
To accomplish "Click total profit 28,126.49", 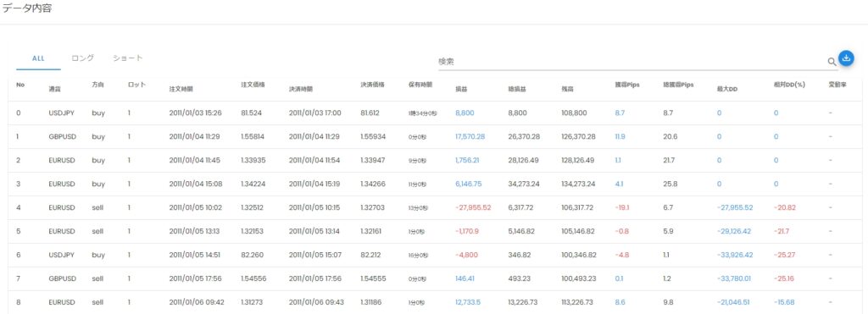I will pyautogui.click(x=524, y=160).
